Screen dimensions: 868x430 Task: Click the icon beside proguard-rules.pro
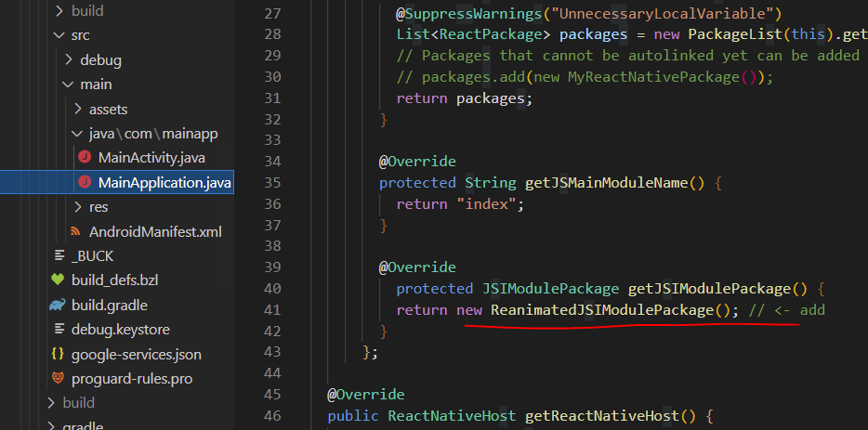(58, 379)
